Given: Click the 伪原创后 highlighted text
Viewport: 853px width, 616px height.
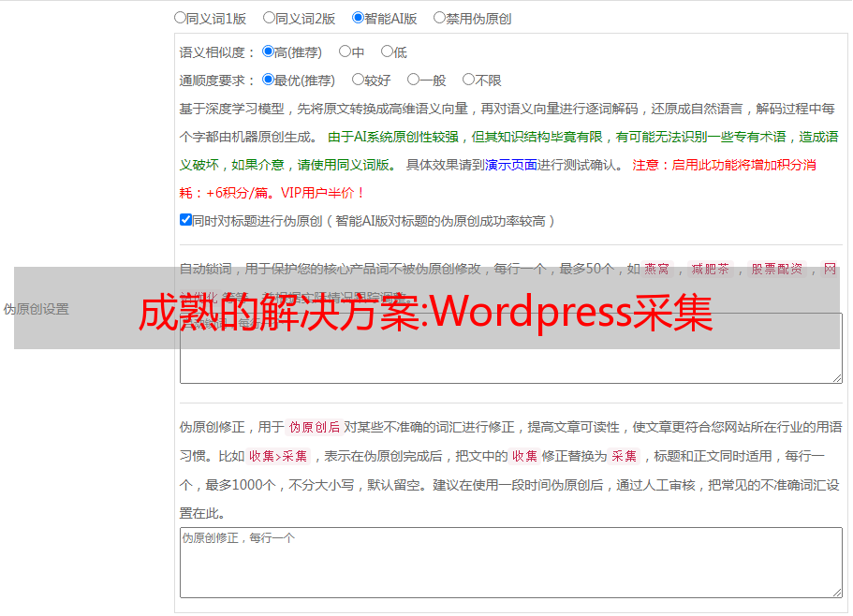Looking at the screenshot, I should click(x=315, y=427).
